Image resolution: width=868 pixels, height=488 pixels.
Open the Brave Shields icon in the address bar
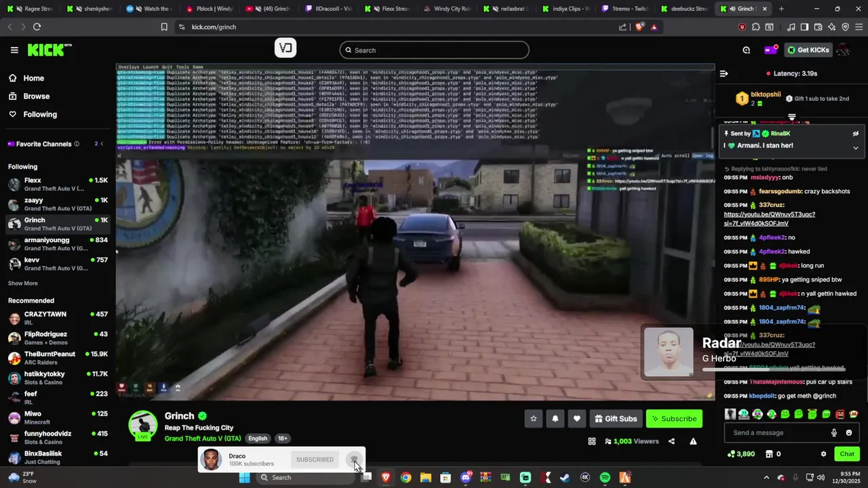pos(639,27)
